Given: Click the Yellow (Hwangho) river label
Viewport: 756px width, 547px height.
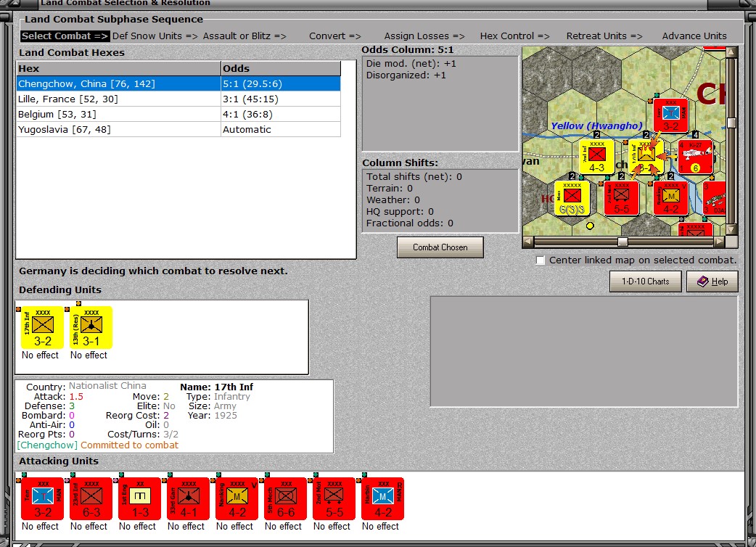Looking at the screenshot, I should coord(596,126).
